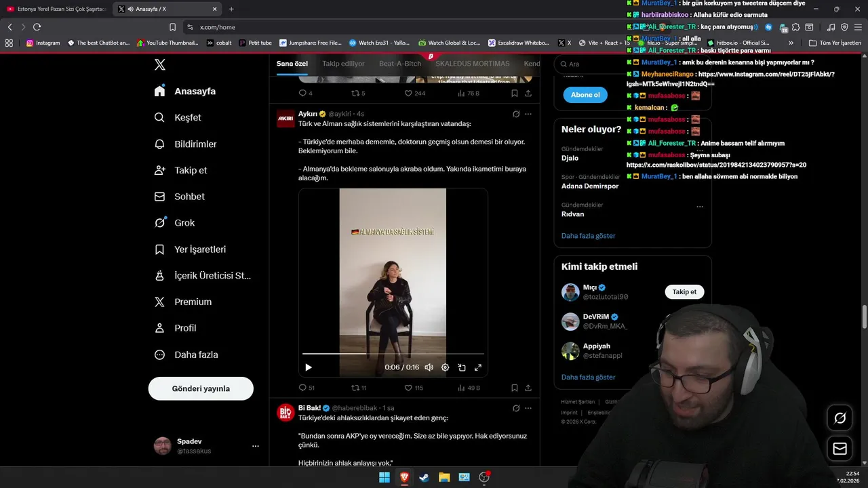Seek on the video progress bar
Image resolution: width=868 pixels, height=488 pixels.
coord(393,354)
